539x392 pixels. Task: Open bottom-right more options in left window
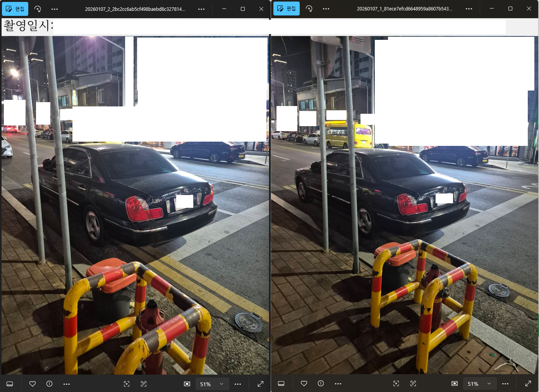238,384
